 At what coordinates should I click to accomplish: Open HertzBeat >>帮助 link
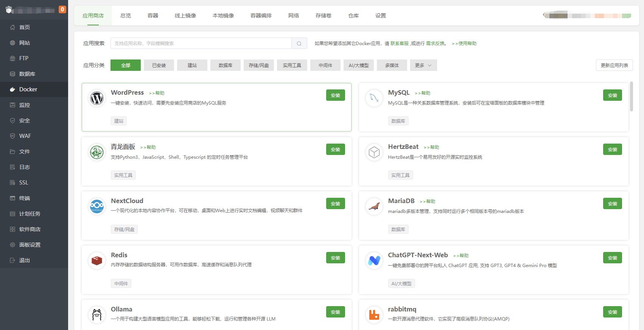coord(431,147)
